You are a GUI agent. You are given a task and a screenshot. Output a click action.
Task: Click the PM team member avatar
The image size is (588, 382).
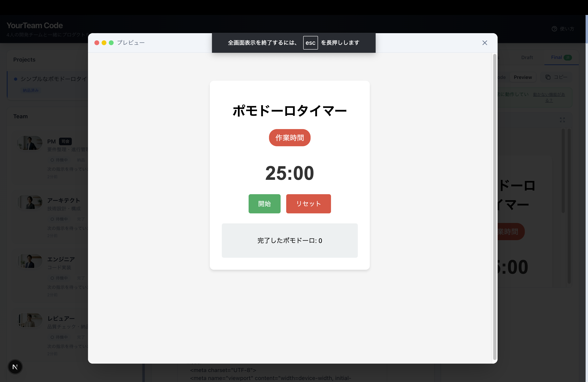point(30,143)
